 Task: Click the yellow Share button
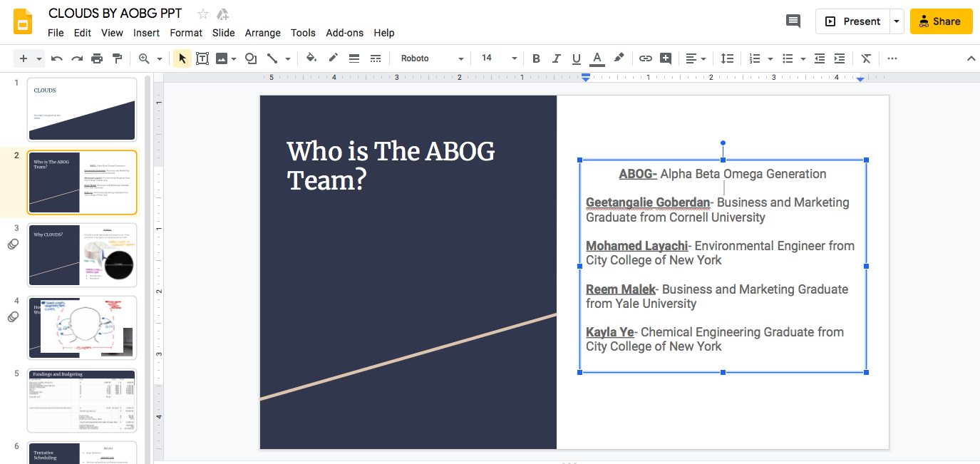(x=941, y=21)
